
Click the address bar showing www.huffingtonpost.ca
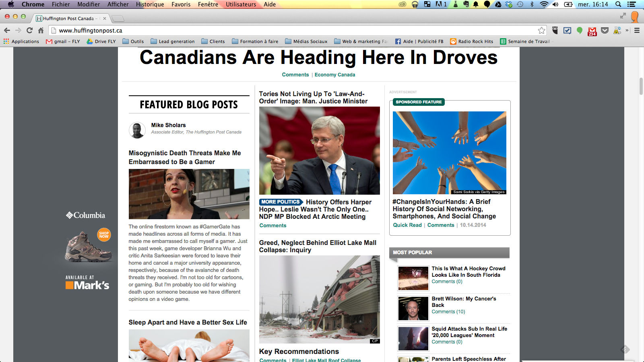coord(298,30)
